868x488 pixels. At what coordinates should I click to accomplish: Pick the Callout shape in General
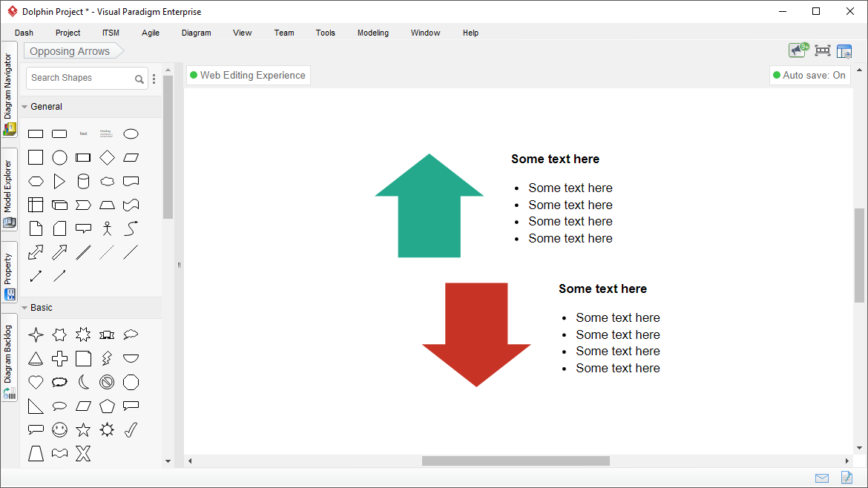[83, 228]
